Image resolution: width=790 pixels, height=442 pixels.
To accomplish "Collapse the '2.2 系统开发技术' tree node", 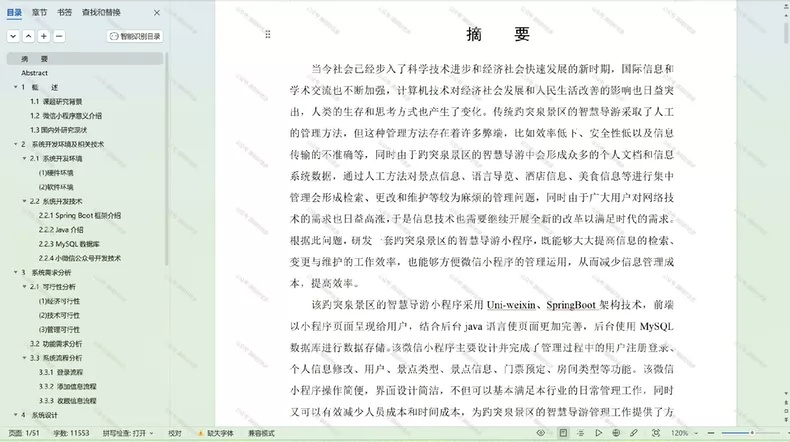I will [24, 201].
